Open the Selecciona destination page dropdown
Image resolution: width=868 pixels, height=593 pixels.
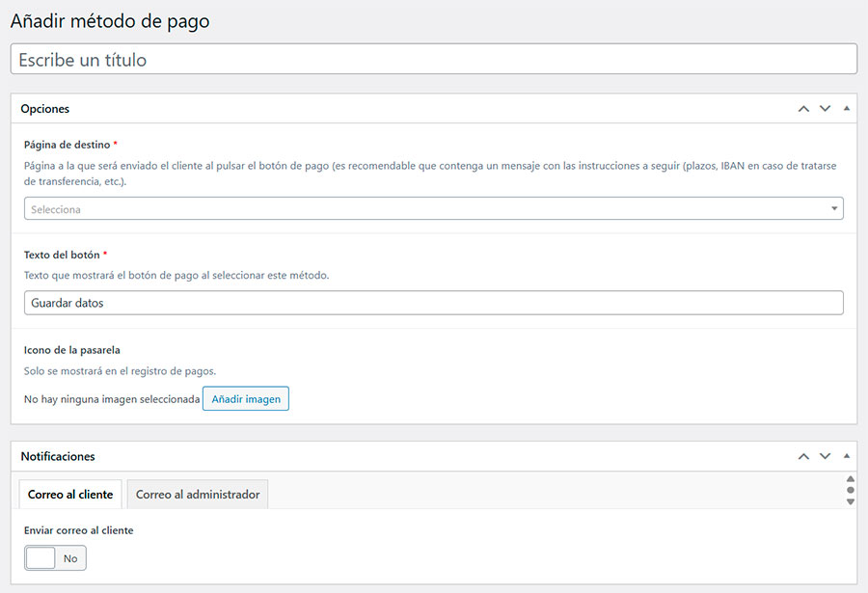coord(424,209)
